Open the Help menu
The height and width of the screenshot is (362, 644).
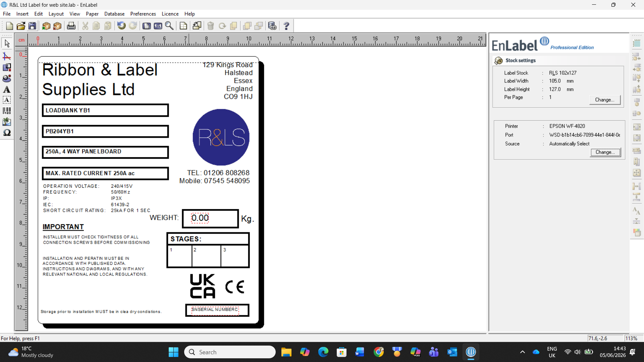(x=190, y=14)
